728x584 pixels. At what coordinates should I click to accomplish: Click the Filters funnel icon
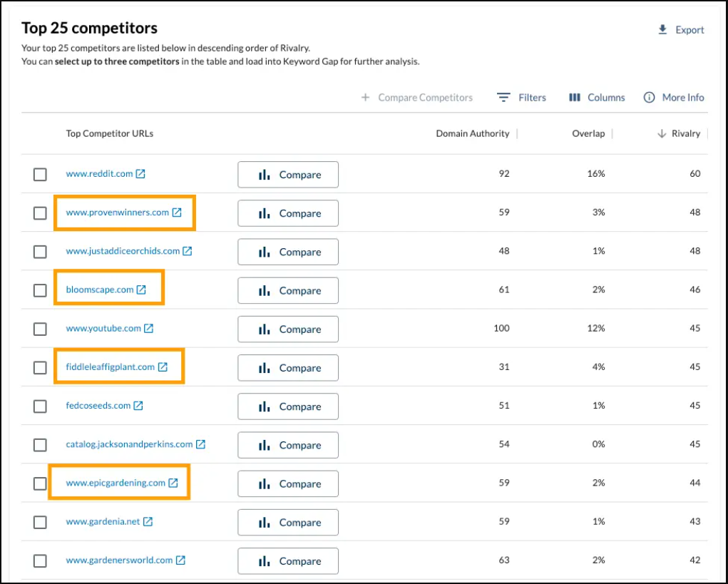(503, 98)
